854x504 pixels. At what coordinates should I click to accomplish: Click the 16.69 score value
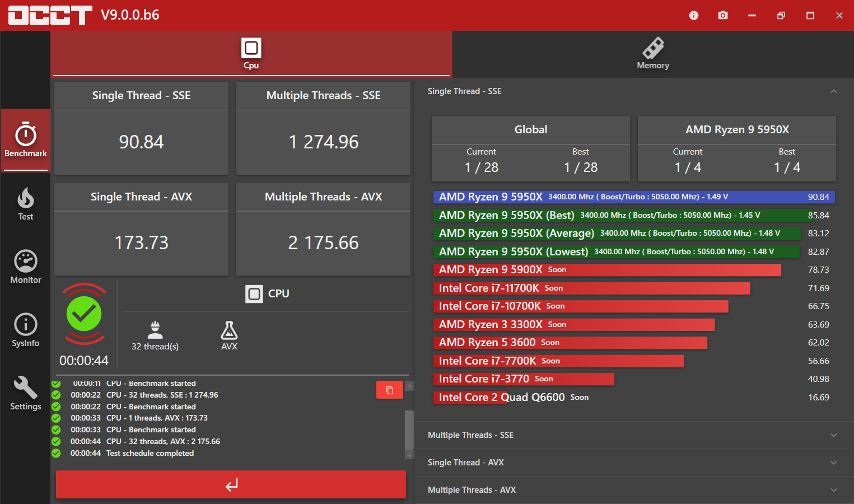[818, 398]
